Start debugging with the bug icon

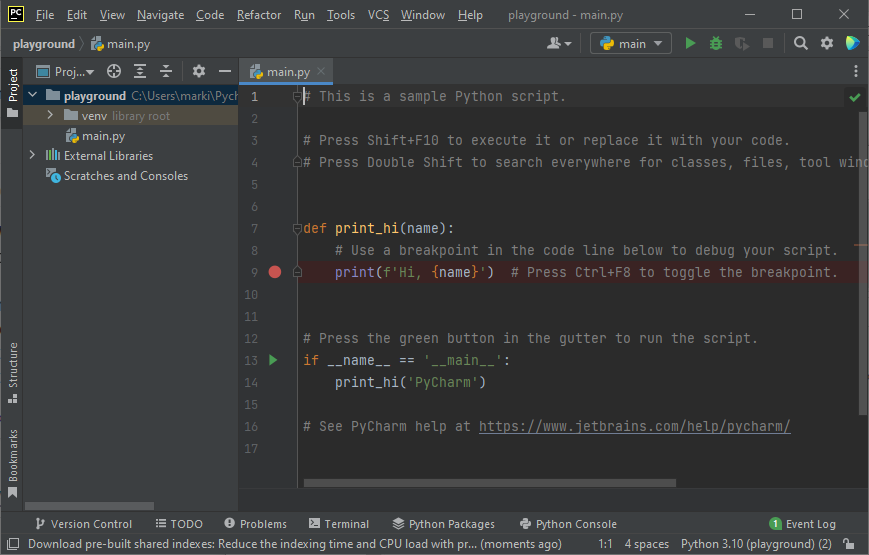pos(715,44)
